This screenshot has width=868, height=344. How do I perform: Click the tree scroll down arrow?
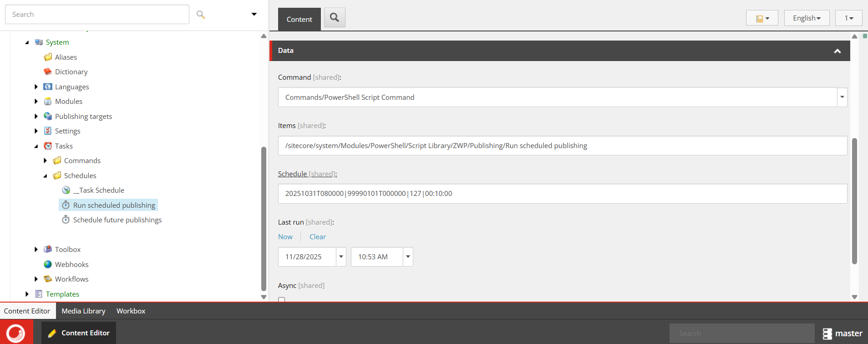(264, 297)
